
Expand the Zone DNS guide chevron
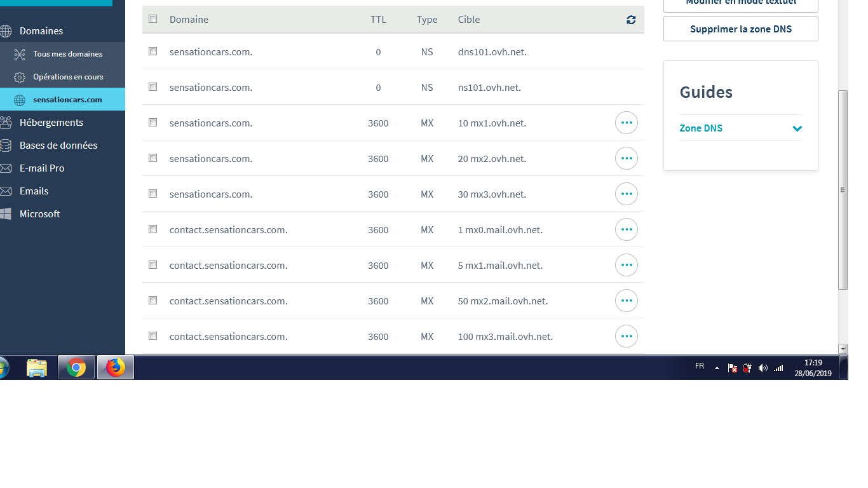click(797, 128)
